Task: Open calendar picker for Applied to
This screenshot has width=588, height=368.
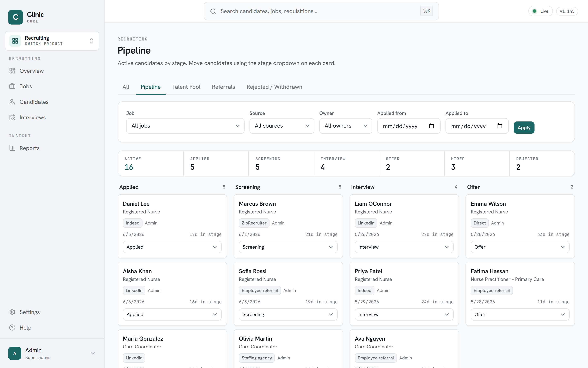Action: [500, 126]
